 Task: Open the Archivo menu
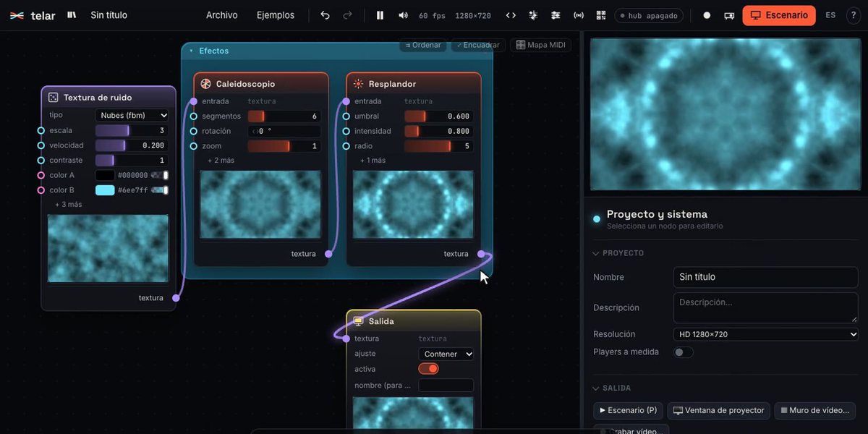coord(221,15)
